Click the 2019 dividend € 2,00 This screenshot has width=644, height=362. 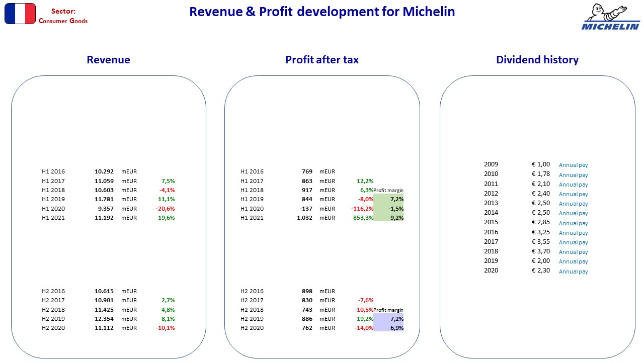pyautogui.click(x=541, y=261)
